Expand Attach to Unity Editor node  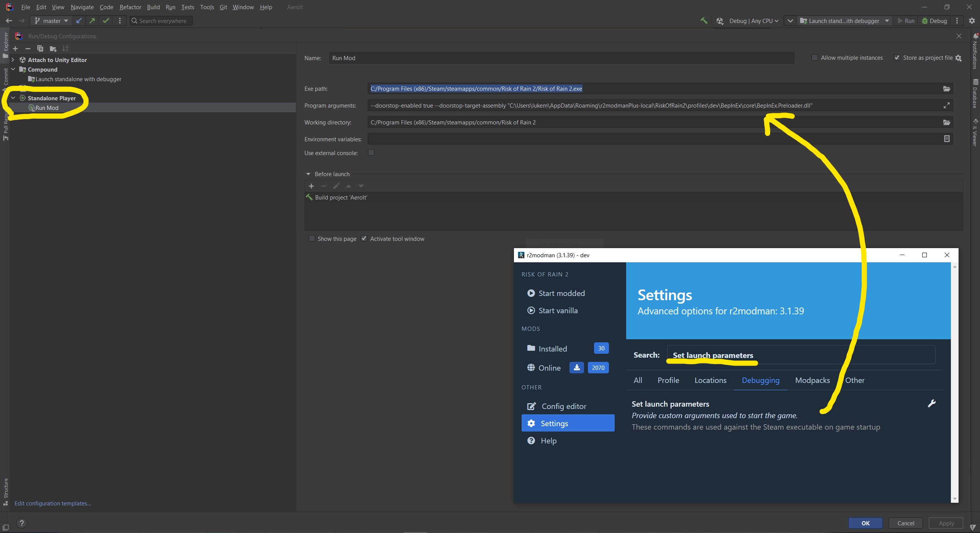point(13,60)
